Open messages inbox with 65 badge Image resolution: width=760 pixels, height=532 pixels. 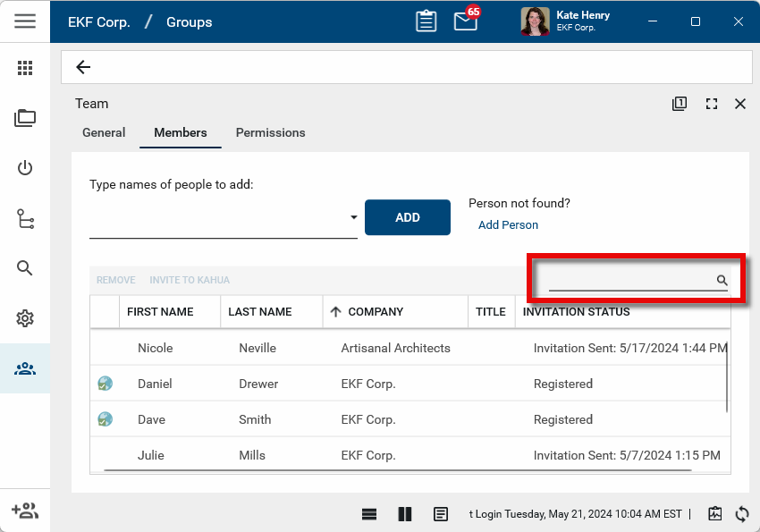pos(466,21)
